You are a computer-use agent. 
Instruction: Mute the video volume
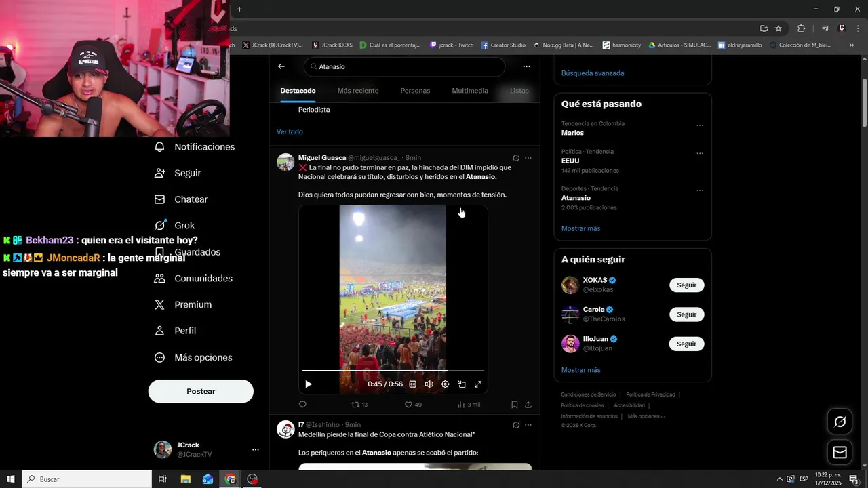click(429, 384)
